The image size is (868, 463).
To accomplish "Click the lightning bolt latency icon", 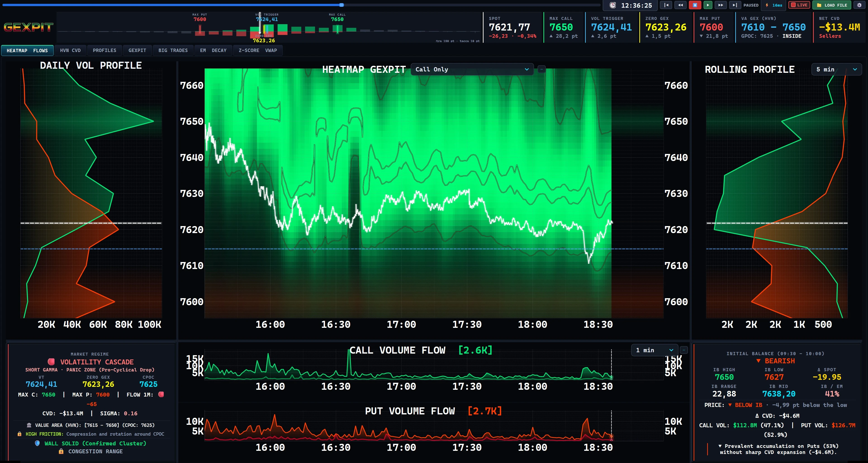I will pos(767,5).
